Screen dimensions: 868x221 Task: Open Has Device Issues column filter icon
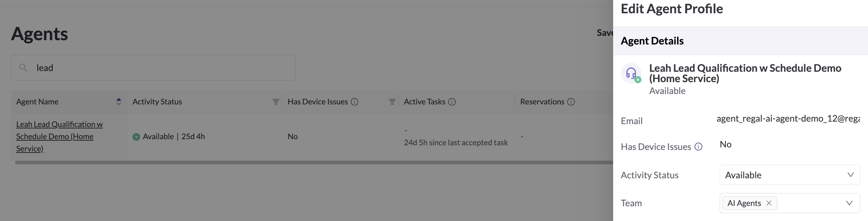tap(392, 102)
